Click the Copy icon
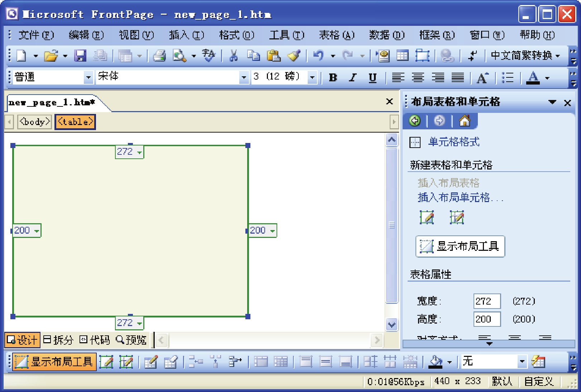This screenshot has width=581, height=392. pos(254,56)
